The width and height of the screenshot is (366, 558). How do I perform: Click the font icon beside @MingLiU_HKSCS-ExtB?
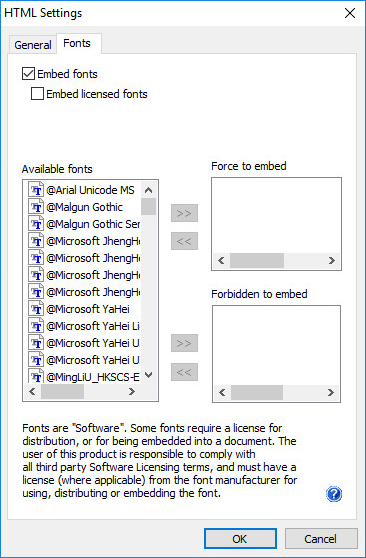coord(36,376)
